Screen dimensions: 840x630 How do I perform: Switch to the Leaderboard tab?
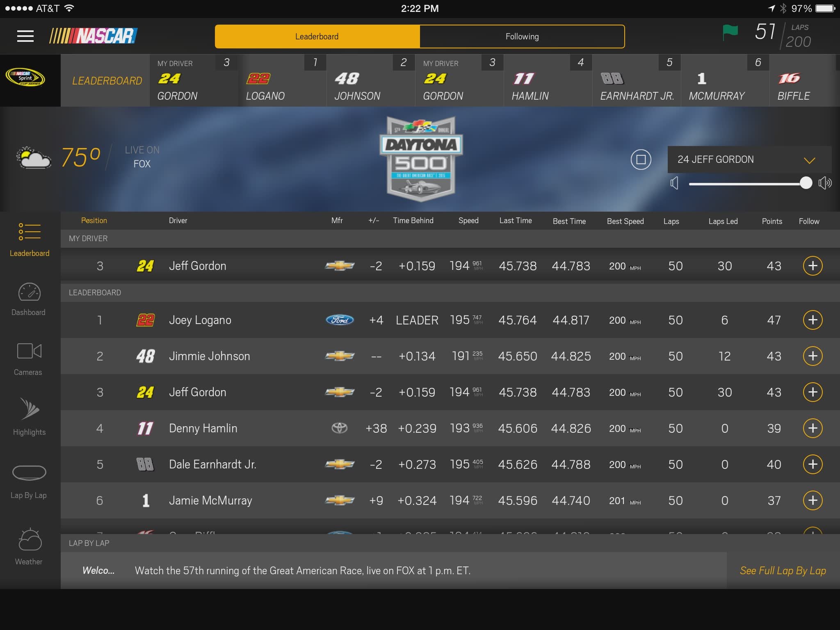coord(317,37)
